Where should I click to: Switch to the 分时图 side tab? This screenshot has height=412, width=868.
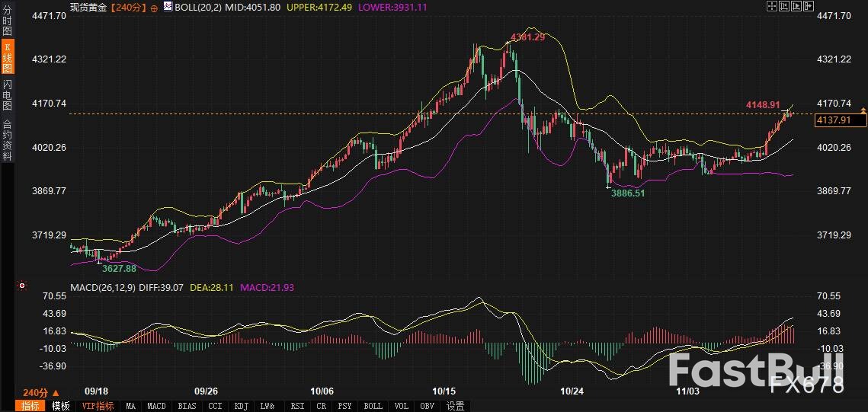pos(7,21)
